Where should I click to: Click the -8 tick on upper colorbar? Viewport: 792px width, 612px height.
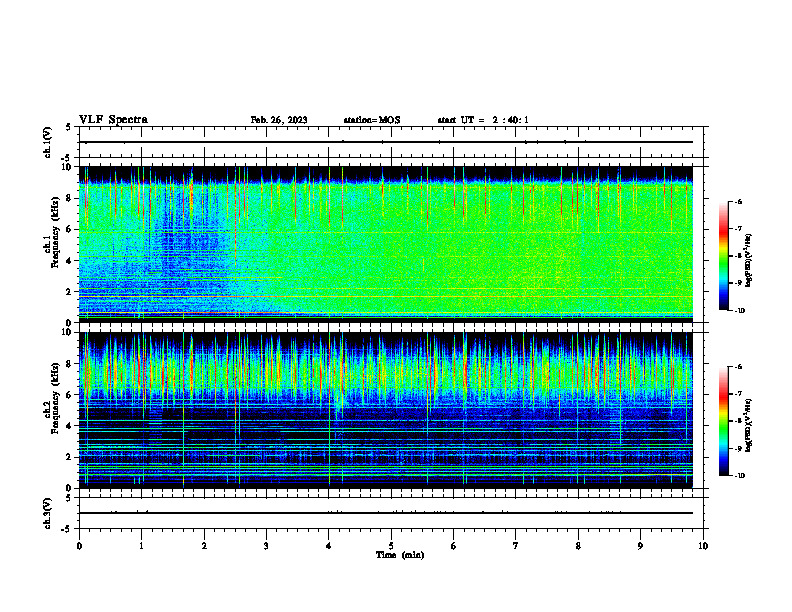pos(737,256)
